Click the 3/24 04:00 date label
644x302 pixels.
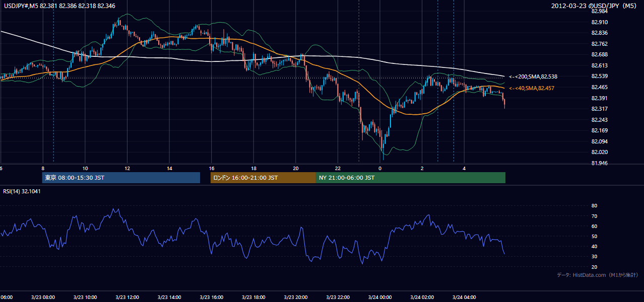coord(465,297)
